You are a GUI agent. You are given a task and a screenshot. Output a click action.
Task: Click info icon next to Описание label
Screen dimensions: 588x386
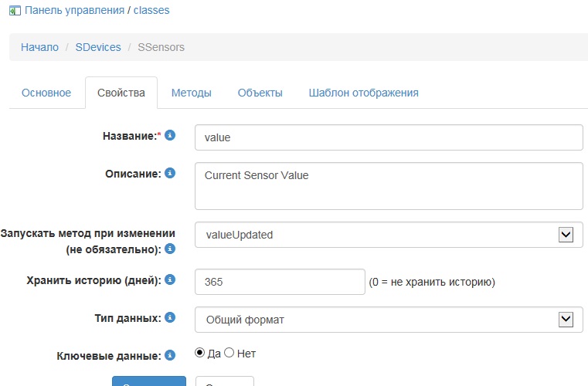coord(170,174)
